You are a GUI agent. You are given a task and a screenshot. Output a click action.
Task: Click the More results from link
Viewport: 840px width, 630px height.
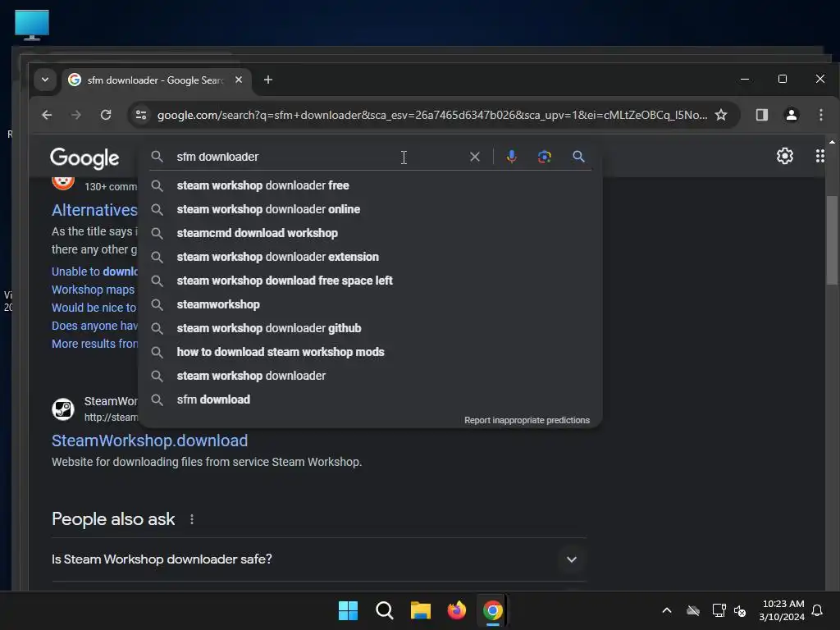pyautogui.click(x=94, y=344)
